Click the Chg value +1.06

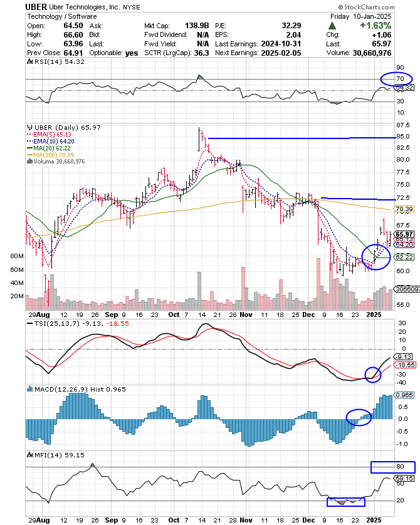(381, 35)
